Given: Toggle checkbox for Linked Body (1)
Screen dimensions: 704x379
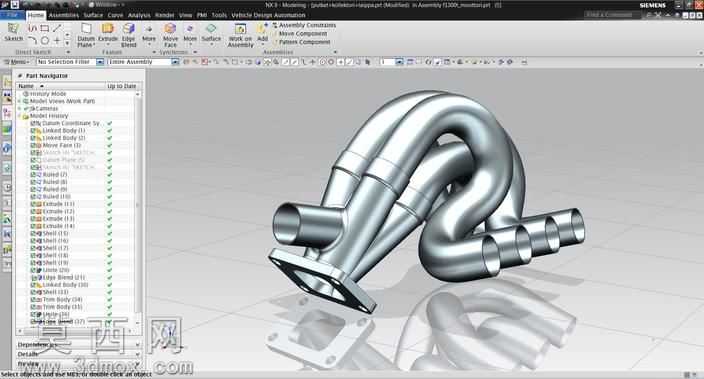Looking at the screenshot, I should 33,131.
